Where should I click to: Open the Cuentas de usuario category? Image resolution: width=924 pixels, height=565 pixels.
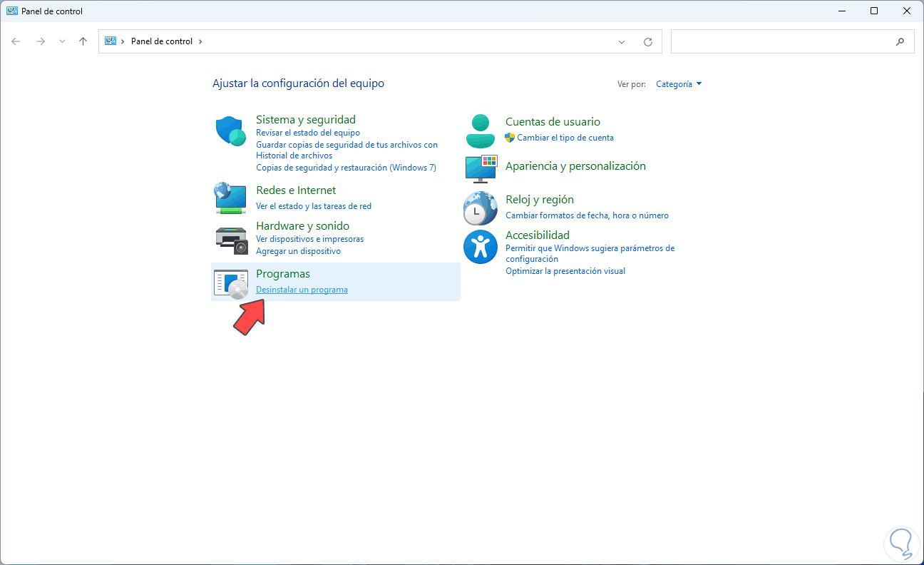coord(553,122)
